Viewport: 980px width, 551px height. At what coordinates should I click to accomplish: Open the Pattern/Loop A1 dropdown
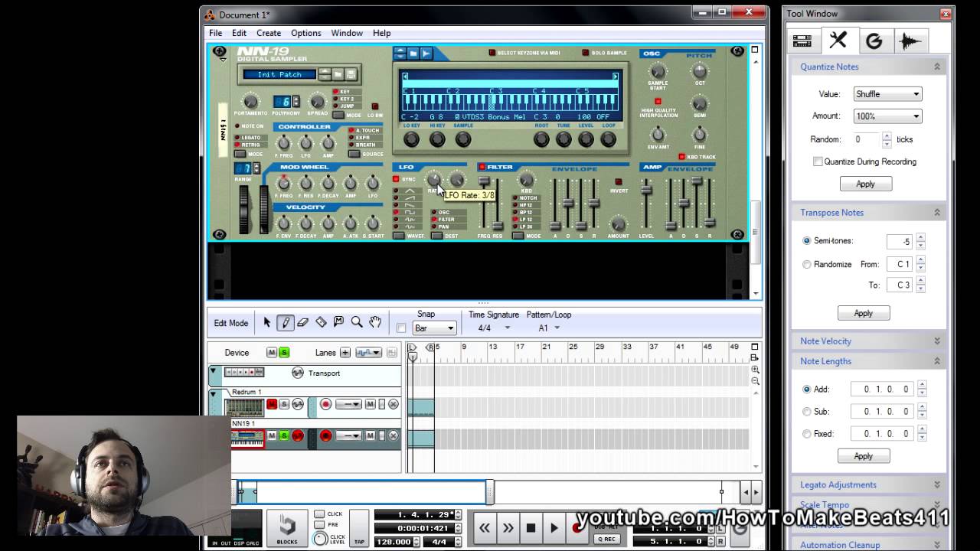tap(549, 328)
